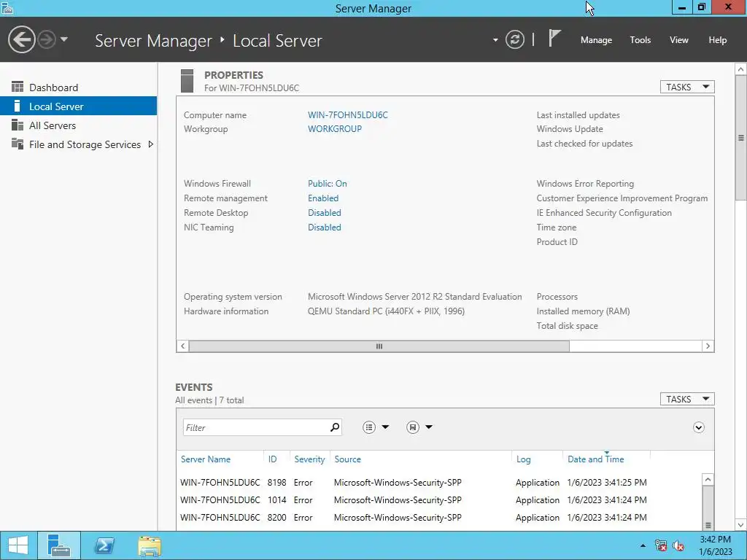The height and width of the screenshot is (560, 747).
Task: Open the Windows Start button
Action: [18, 545]
